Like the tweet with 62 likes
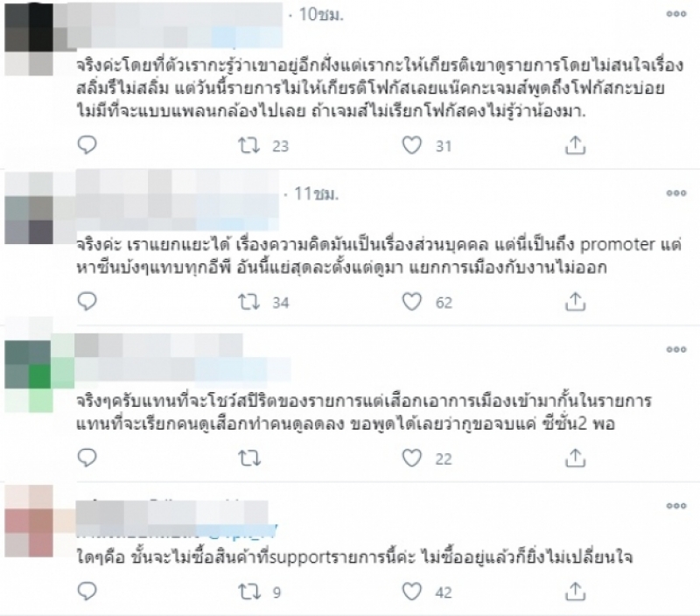The image size is (700, 616). coord(411,302)
